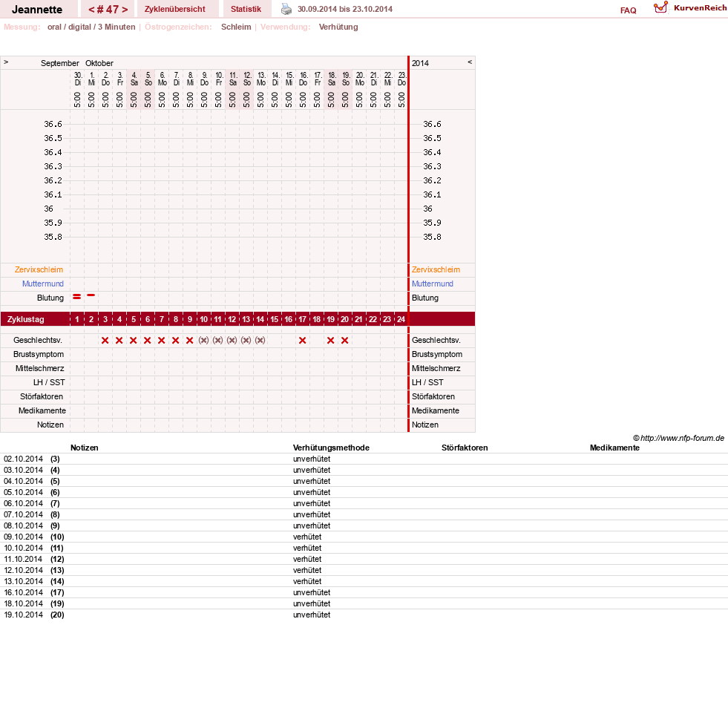728x714 pixels.
Task: Click the bracketed (x) on cycle day 11
Action: [x=217, y=340]
